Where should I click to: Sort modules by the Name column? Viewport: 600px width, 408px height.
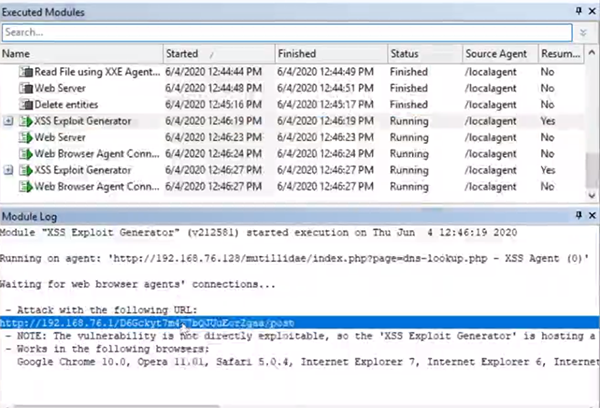(x=82, y=54)
